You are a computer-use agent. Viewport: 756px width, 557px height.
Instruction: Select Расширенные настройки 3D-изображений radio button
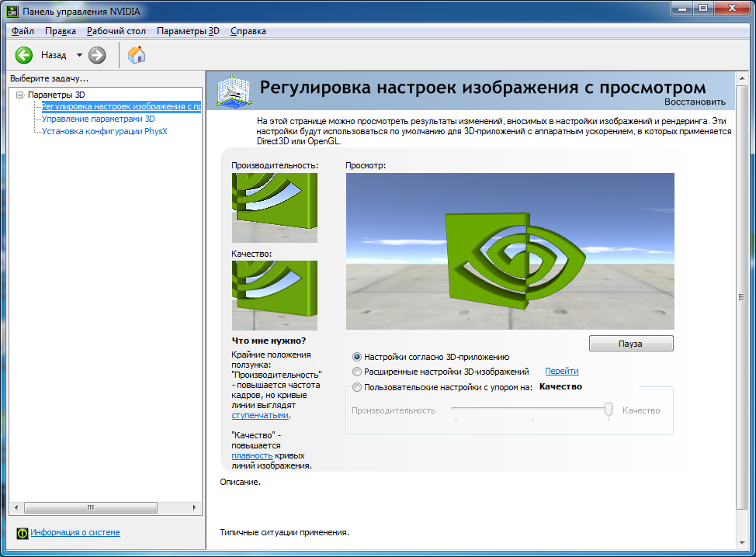(357, 372)
